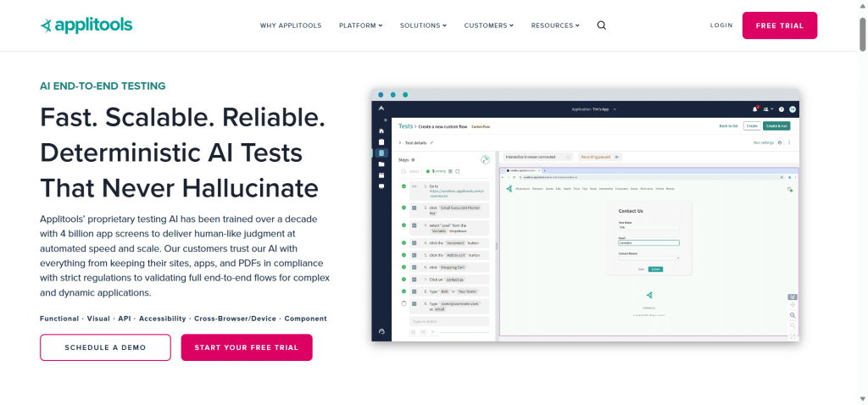Click the info icon next to Steps

413,160
